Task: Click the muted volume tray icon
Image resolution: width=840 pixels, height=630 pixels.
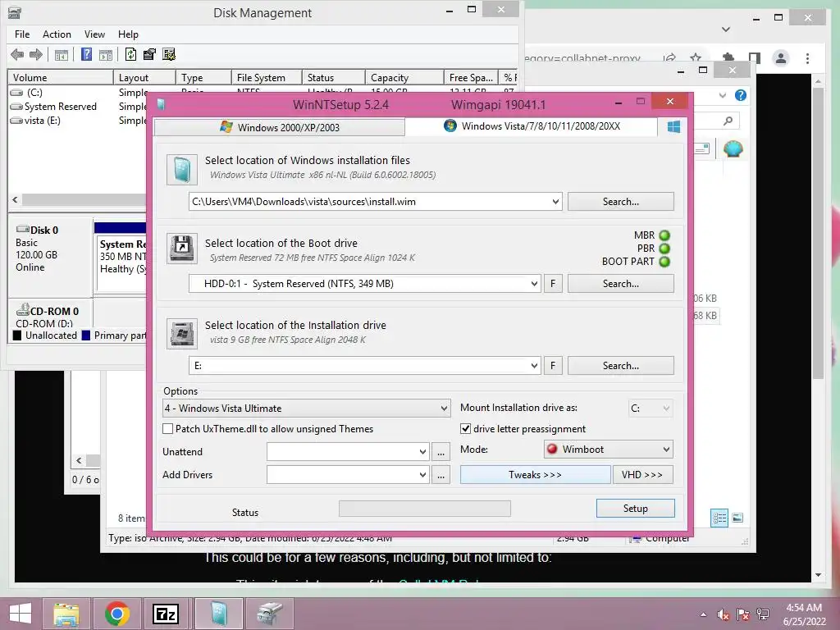Action: [x=724, y=614]
